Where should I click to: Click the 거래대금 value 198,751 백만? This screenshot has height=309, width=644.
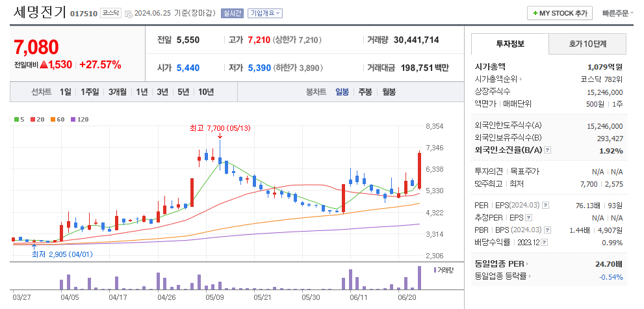425,68
